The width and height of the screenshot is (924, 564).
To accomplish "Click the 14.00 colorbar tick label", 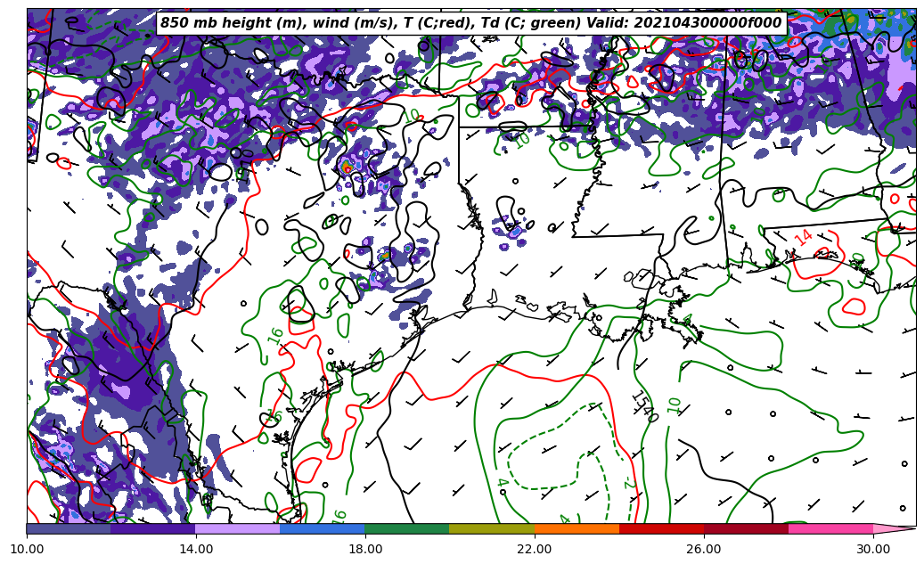I will pos(196,549).
